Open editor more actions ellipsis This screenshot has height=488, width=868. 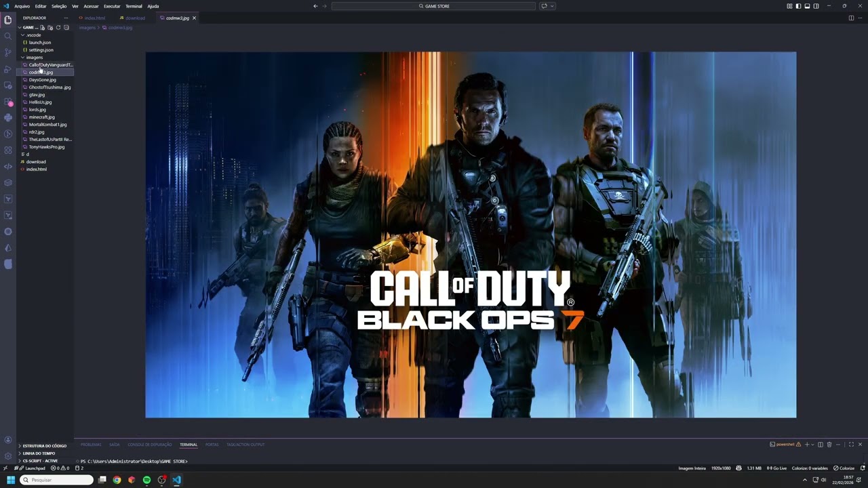860,18
